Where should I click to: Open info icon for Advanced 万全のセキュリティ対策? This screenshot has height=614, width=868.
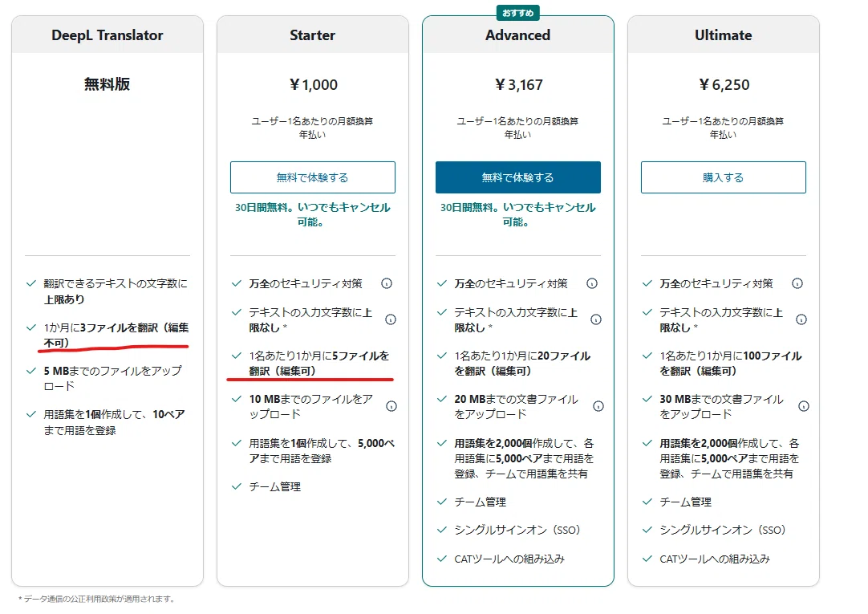pos(592,283)
